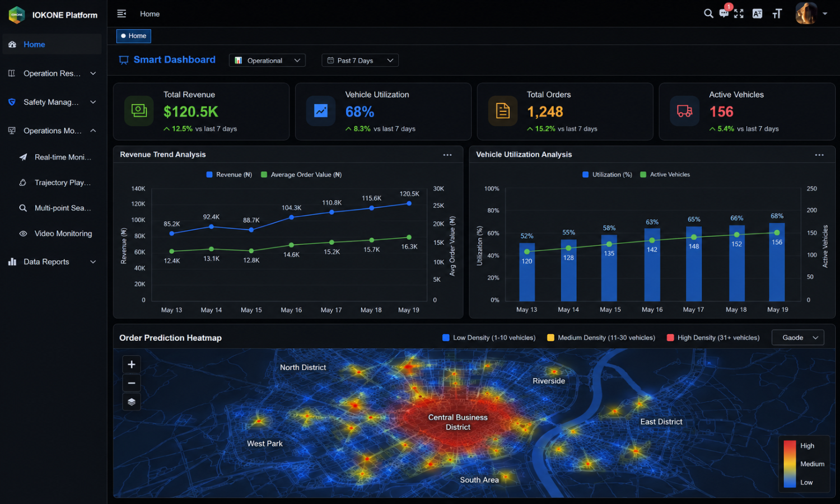This screenshot has height=504, width=840.
Task: Collapse sidebar with the hamburger menu icon
Action: tap(122, 13)
